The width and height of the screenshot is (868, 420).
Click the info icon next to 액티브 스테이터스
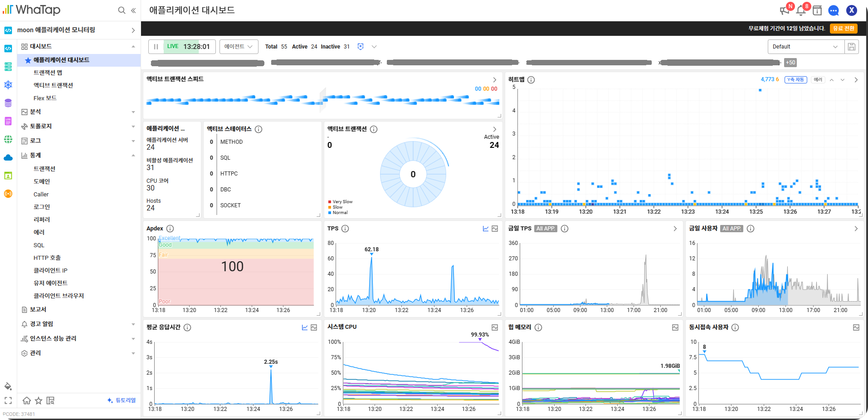click(x=258, y=129)
